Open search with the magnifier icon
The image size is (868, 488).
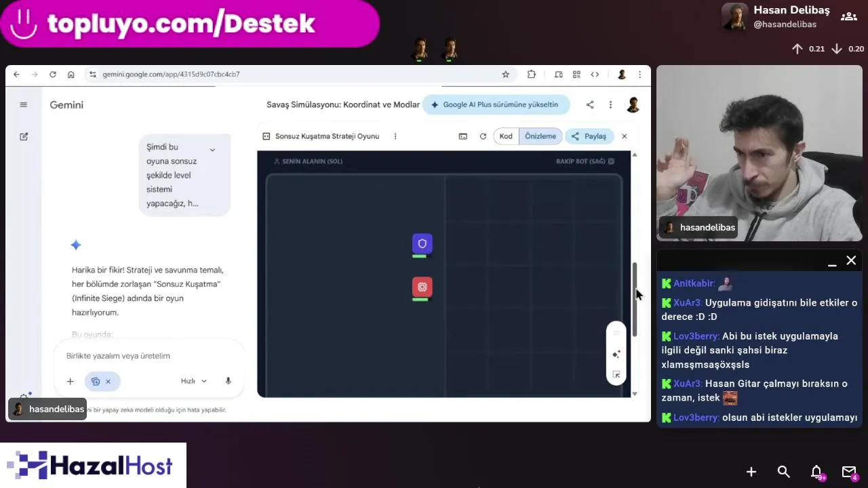(784, 472)
